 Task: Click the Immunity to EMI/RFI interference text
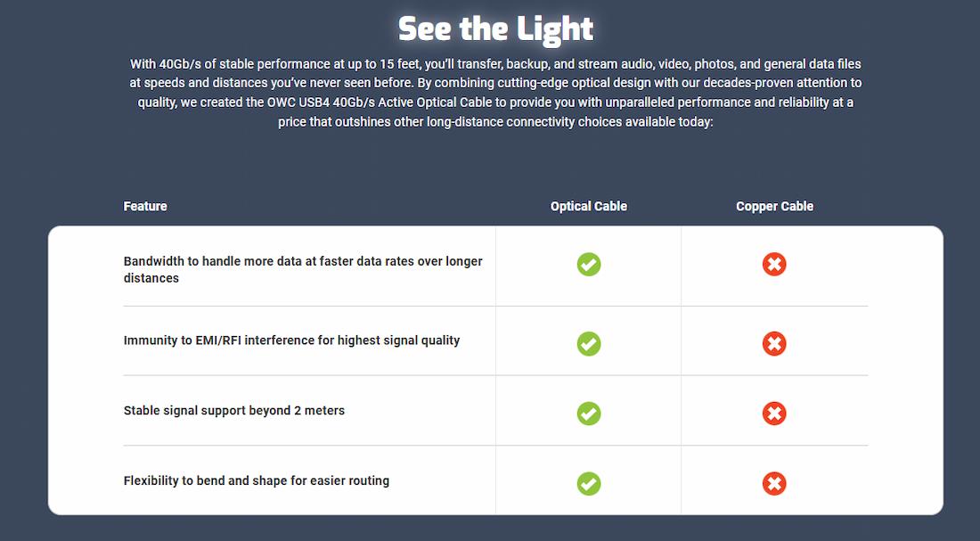(291, 340)
